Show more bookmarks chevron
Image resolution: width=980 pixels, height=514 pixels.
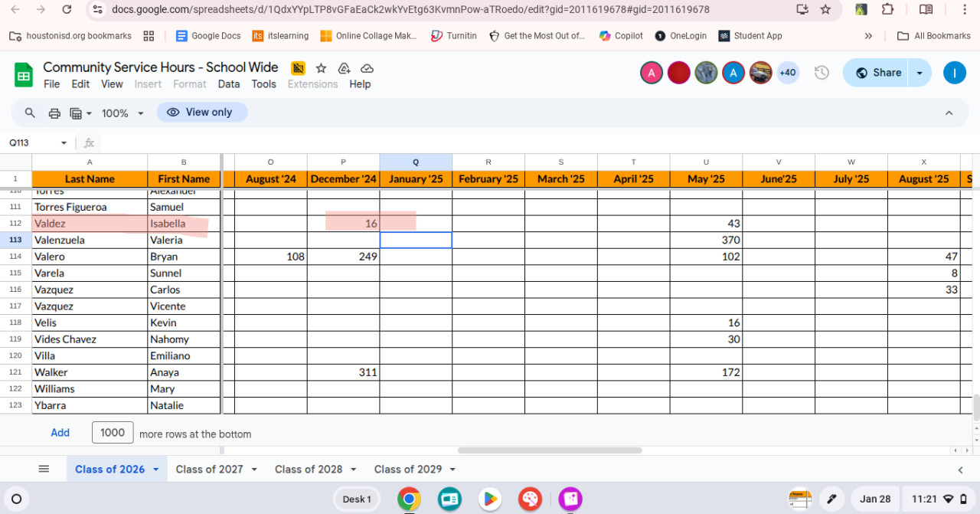[868, 36]
